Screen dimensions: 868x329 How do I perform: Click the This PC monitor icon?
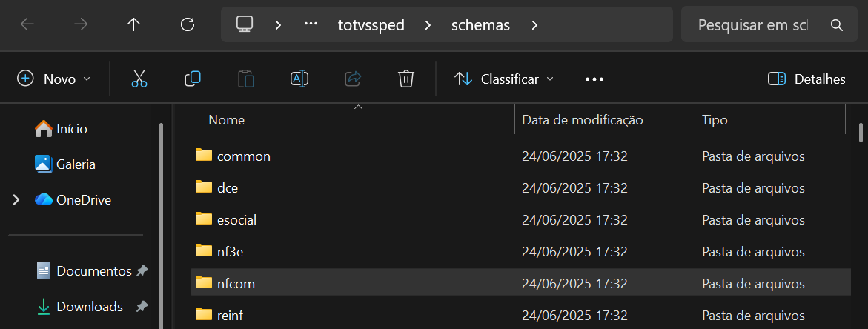click(245, 24)
